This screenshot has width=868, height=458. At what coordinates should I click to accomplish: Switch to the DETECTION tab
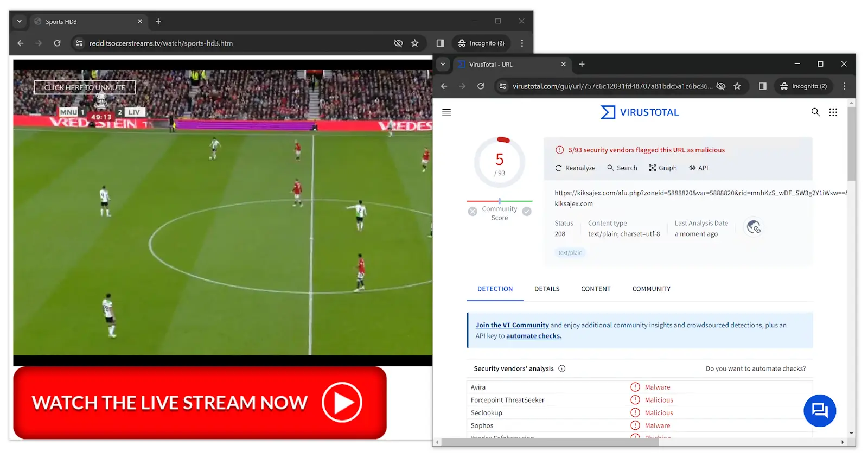pos(495,289)
